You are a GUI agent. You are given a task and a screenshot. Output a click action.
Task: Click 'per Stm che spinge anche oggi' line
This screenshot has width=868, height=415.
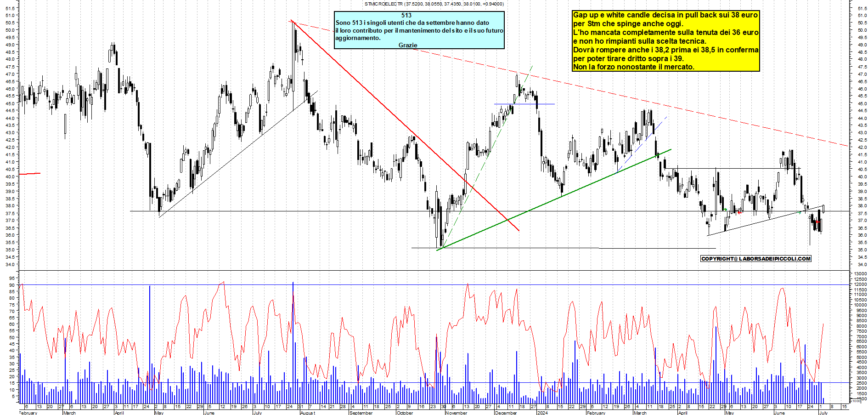(628, 24)
